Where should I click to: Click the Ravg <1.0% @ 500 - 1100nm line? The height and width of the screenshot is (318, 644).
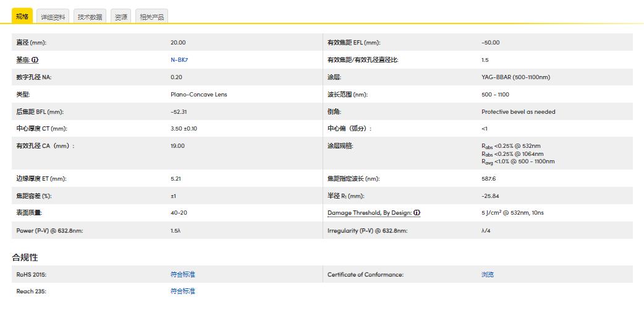coord(518,161)
